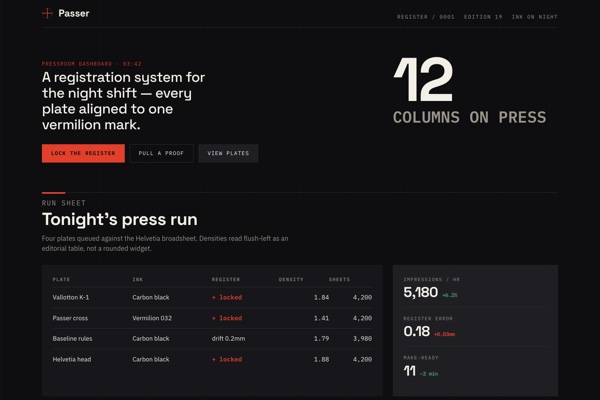Select the Passer cross plate row
Image resolution: width=600 pixels, height=400 pixels.
point(212,318)
